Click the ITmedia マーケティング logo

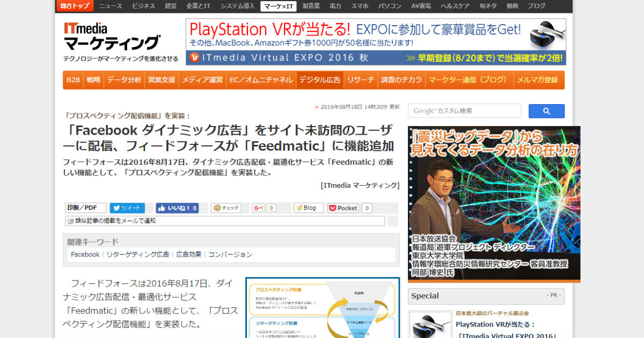pyautogui.click(x=112, y=36)
